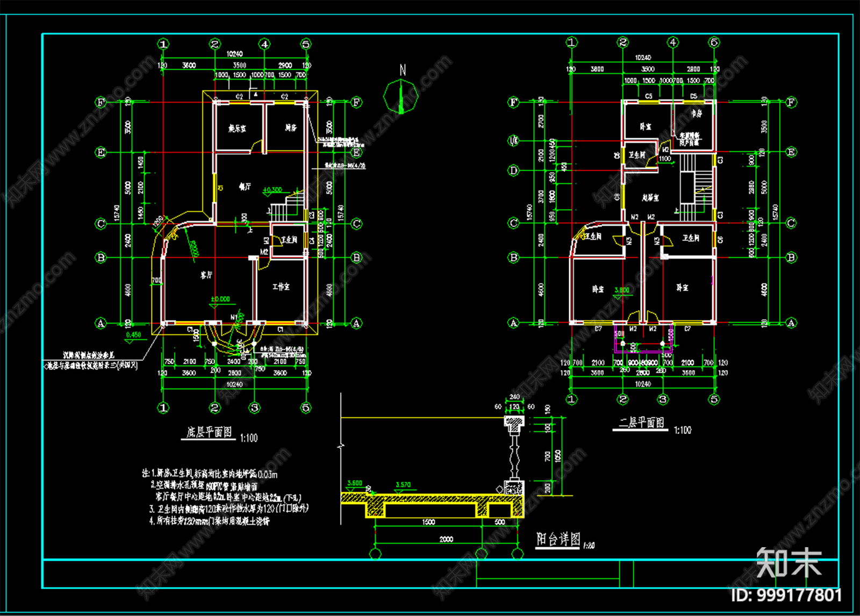Image resolution: width=860 pixels, height=616 pixels.
Task: Click the 书房 room label on second floor
Action: [x=697, y=113]
